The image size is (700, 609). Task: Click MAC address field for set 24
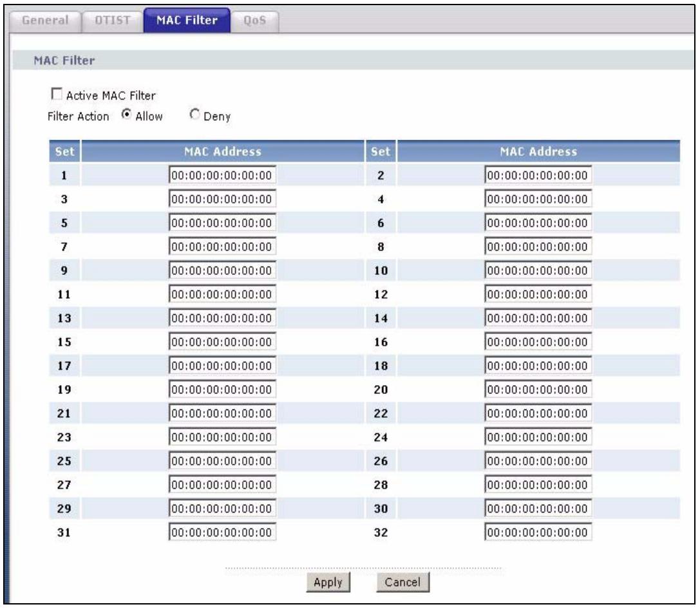[x=538, y=436]
